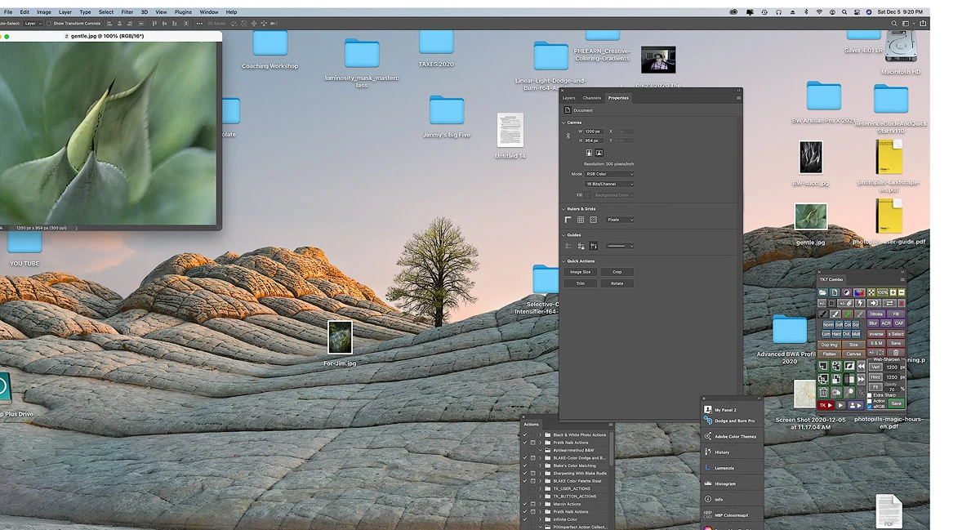
Task: Collapse the Rulers & Grids section
Action: (563, 209)
